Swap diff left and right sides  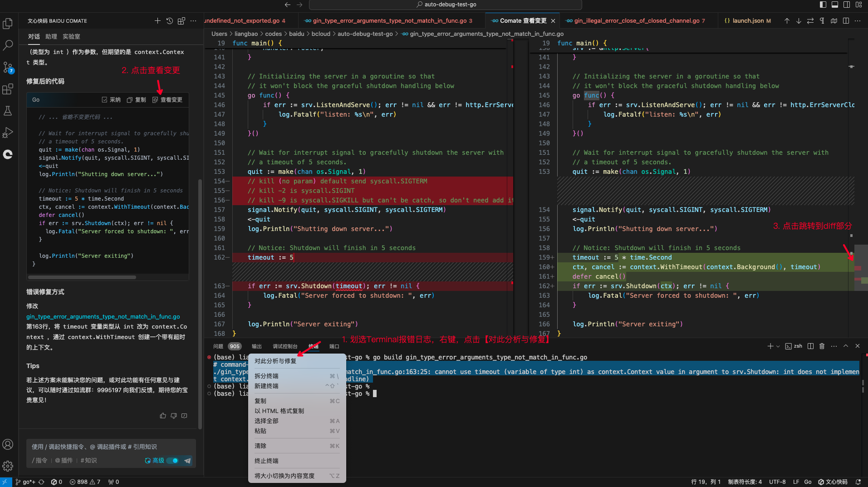click(x=810, y=21)
